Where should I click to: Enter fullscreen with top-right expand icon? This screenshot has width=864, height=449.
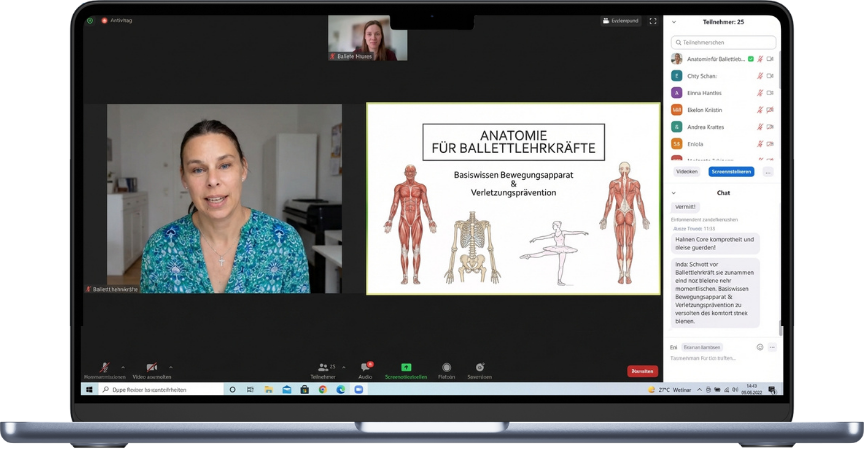pyautogui.click(x=653, y=20)
